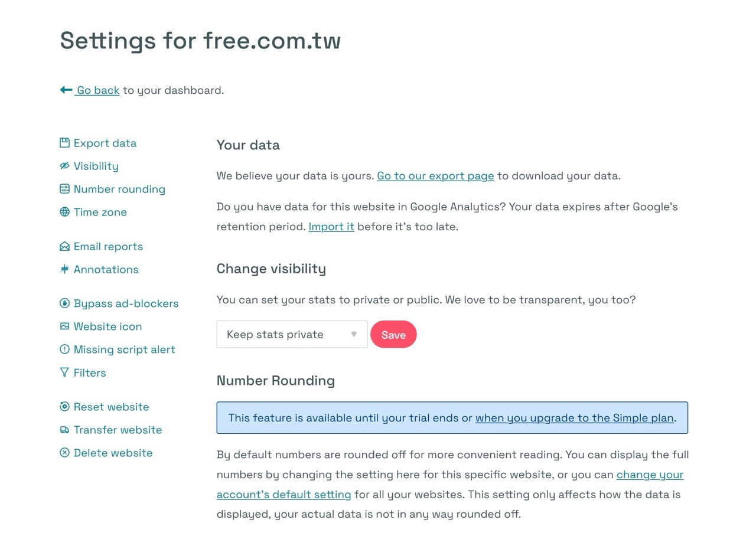Screen dimensions: 756x536
Task: Click the back arrow icon to the dashboard
Action: click(66, 90)
